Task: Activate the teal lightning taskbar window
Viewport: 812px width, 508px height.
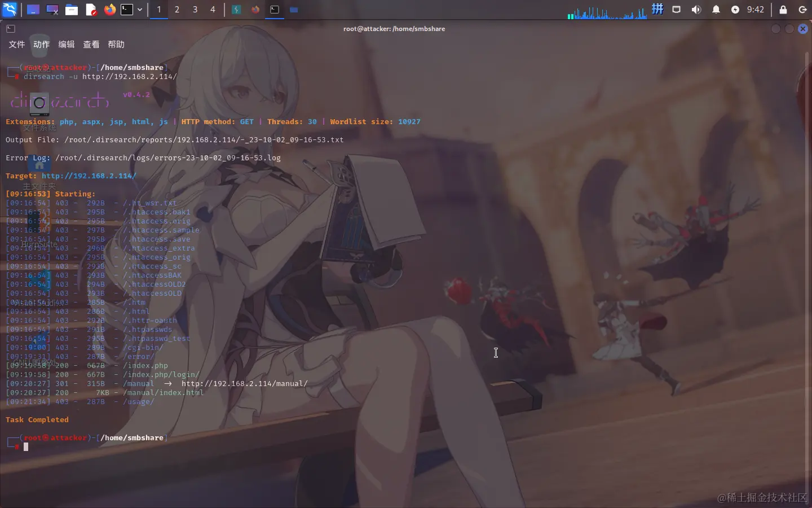Action: (236, 10)
